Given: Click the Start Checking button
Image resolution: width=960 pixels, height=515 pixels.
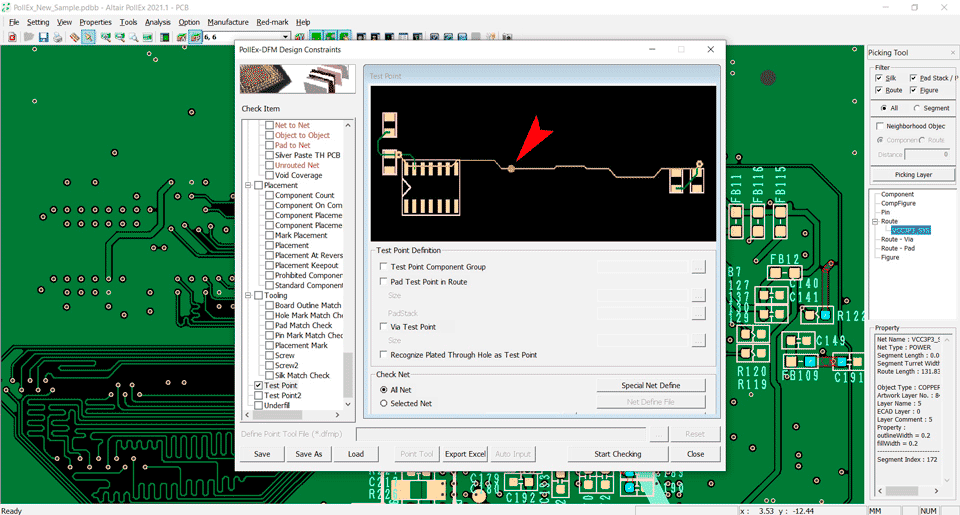Looking at the screenshot, I should click(618, 454).
